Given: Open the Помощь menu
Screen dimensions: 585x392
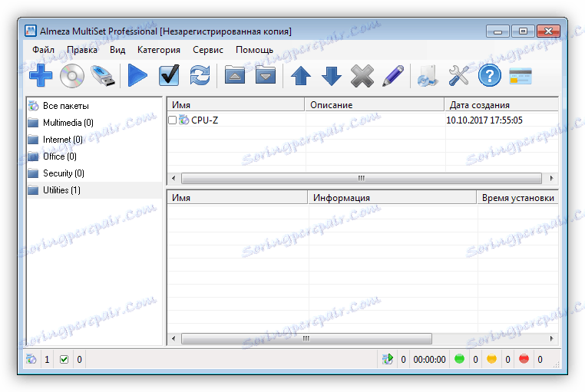Looking at the screenshot, I should (x=254, y=50).
